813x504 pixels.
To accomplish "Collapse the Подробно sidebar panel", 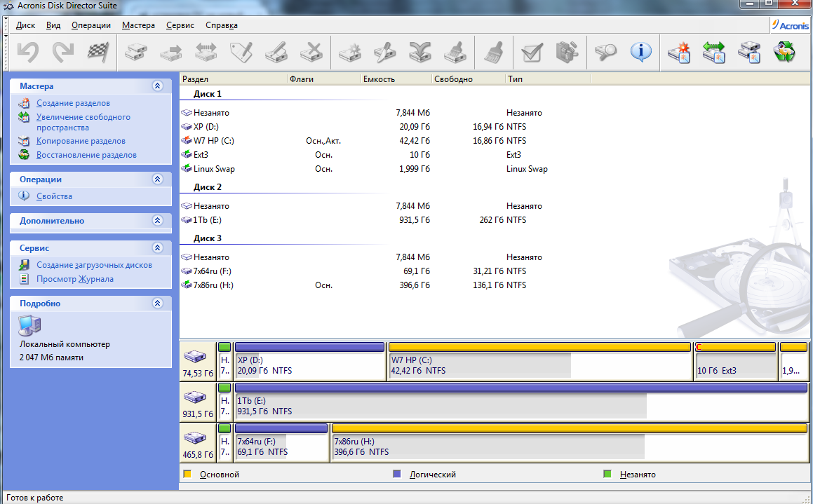I will [x=158, y=304].
